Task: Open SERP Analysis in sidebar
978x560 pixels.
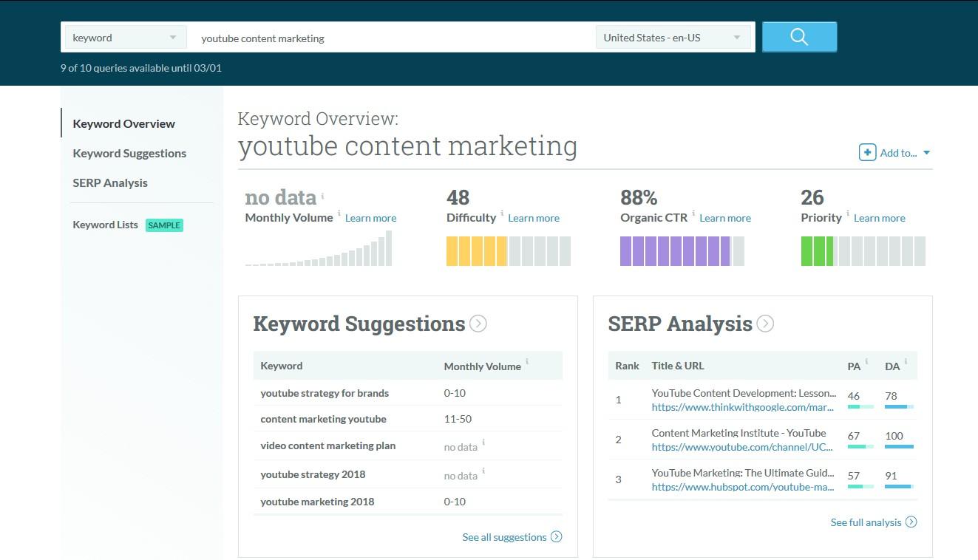Action: click(x=110, y=182)
